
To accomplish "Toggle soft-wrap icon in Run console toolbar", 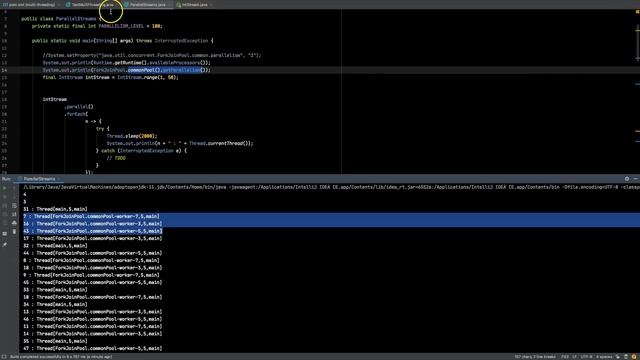I will tap(14, 206).
